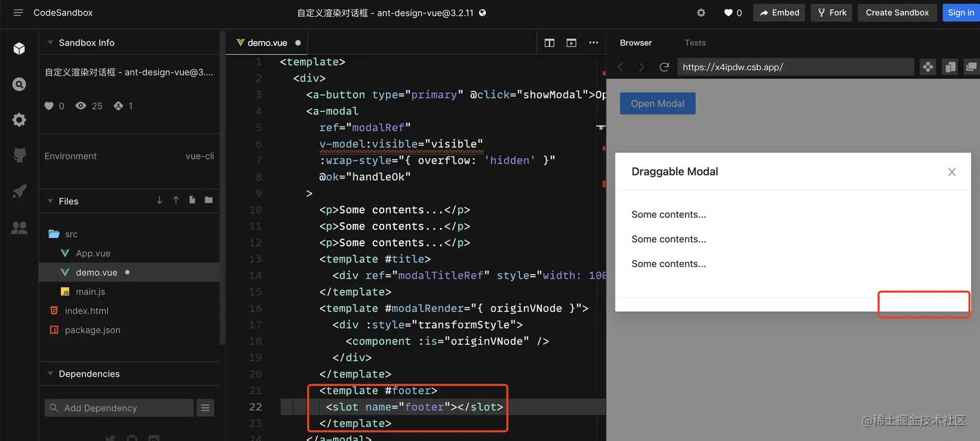This screenshot has width=980, height=441.
Task: Like the sandbox with the header heart
Action: coord(729,12)
